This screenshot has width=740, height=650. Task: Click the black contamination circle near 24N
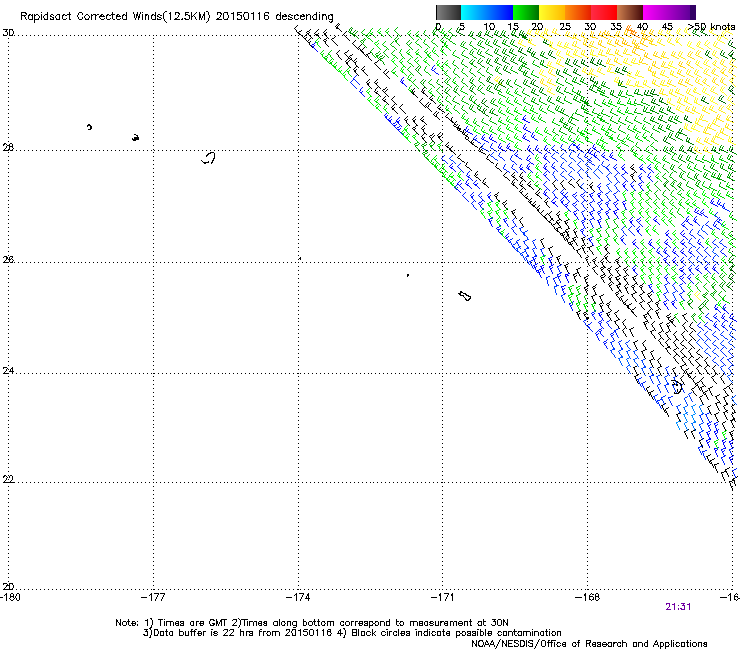(677, 387)
